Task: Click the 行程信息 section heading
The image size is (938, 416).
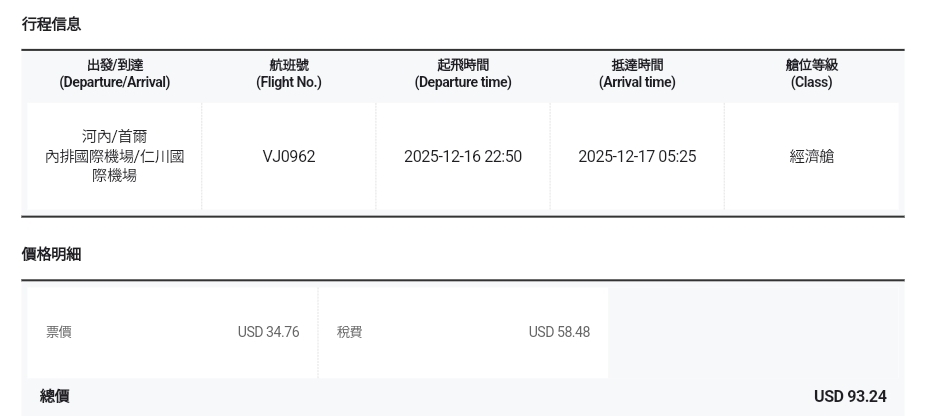Action: tap(52, 24)
